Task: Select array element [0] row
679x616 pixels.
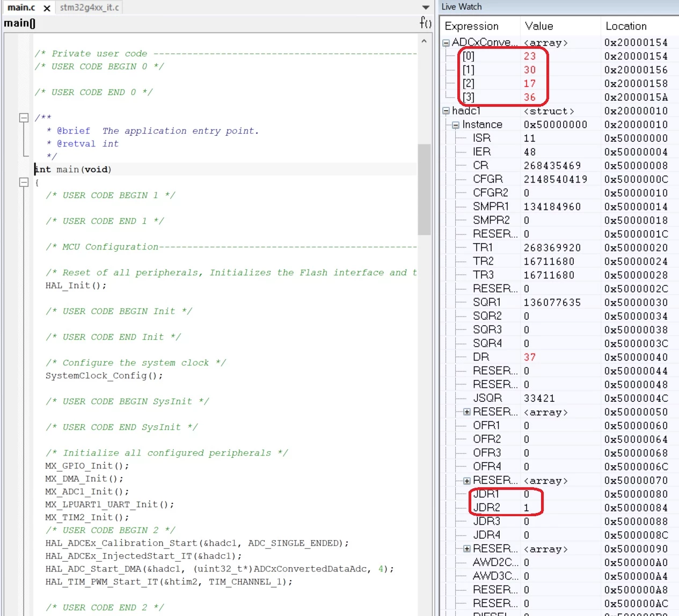Action: click(x=560, y=56)
